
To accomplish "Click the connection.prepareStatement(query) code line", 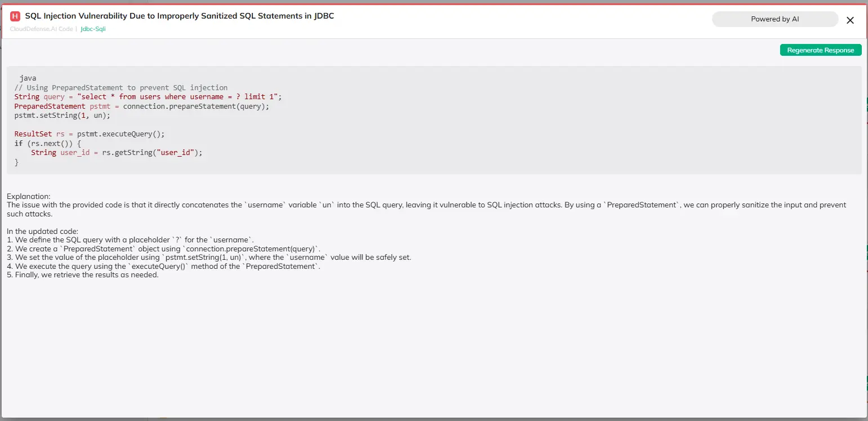I will tap(142, 106).
